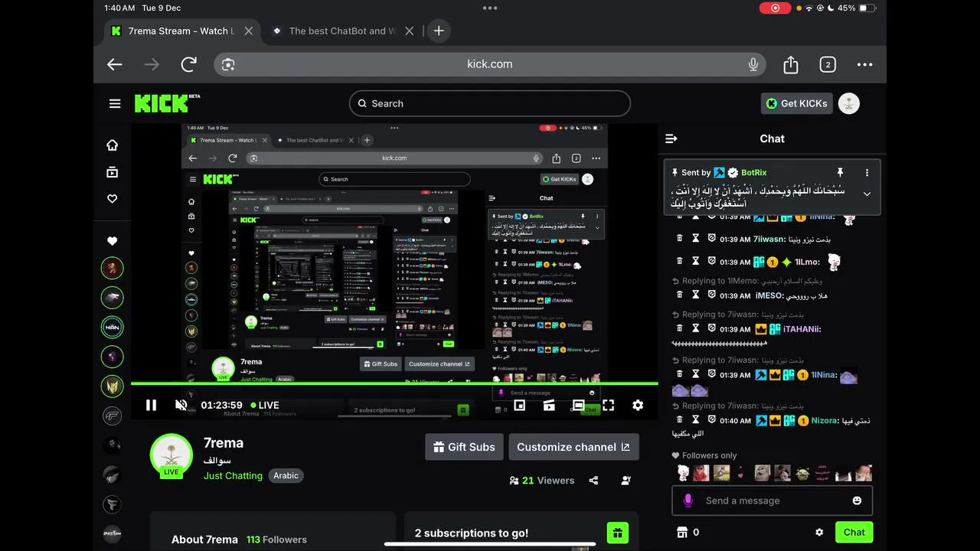
Task: Focus the Send a message field
Action: [x=772, y=500]
